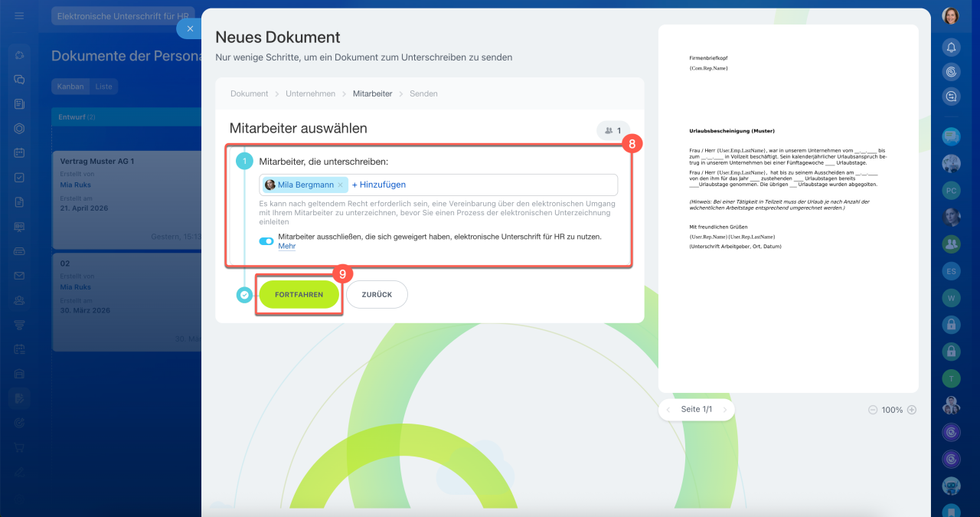This screenshot has width=980, height=517.
Task: Zoom out document preview with minus icon
Action: point(873,410)
